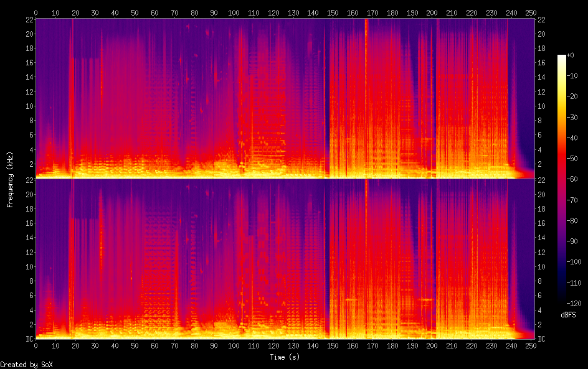The image size is (588, 369).
Task: Select the 'Frequency (kHz)' axis title
Action: [10, 179]
